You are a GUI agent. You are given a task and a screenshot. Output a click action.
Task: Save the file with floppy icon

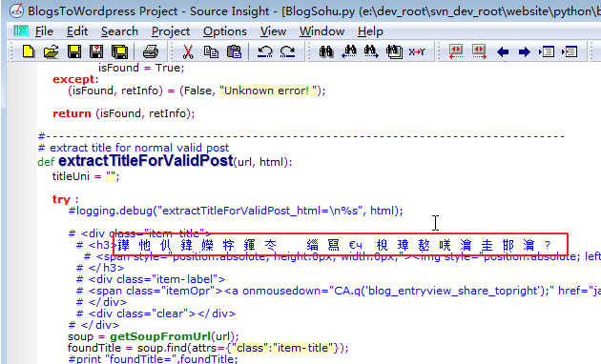coord(74,51)
